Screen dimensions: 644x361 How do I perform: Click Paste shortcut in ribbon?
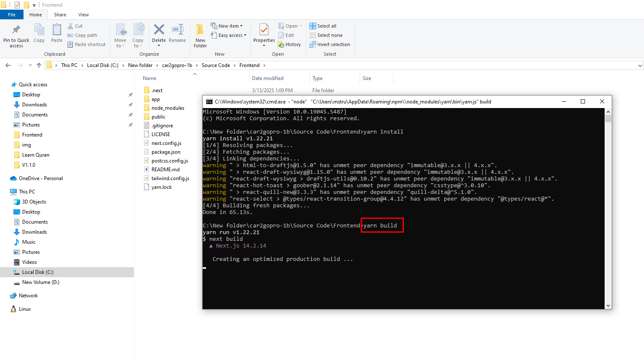[86, 44]
